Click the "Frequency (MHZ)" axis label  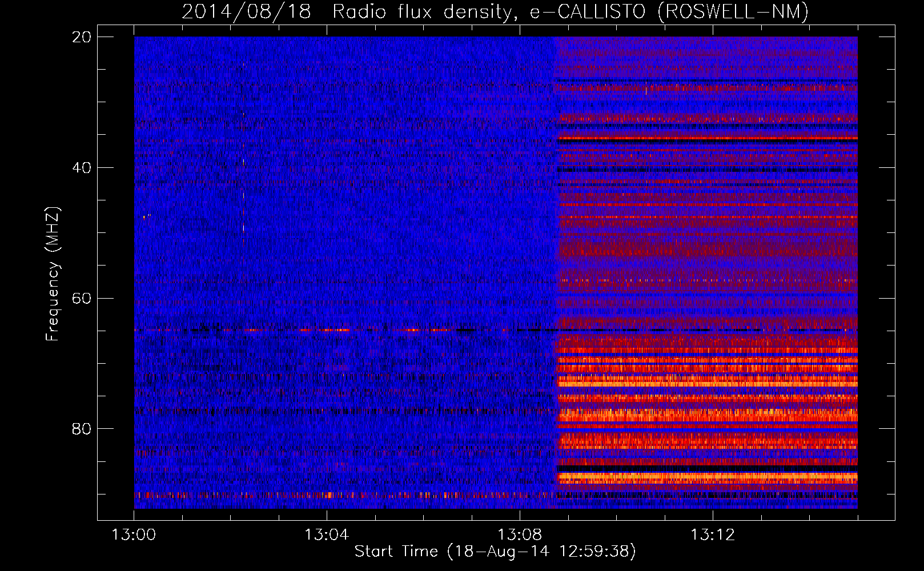point(53,274)
